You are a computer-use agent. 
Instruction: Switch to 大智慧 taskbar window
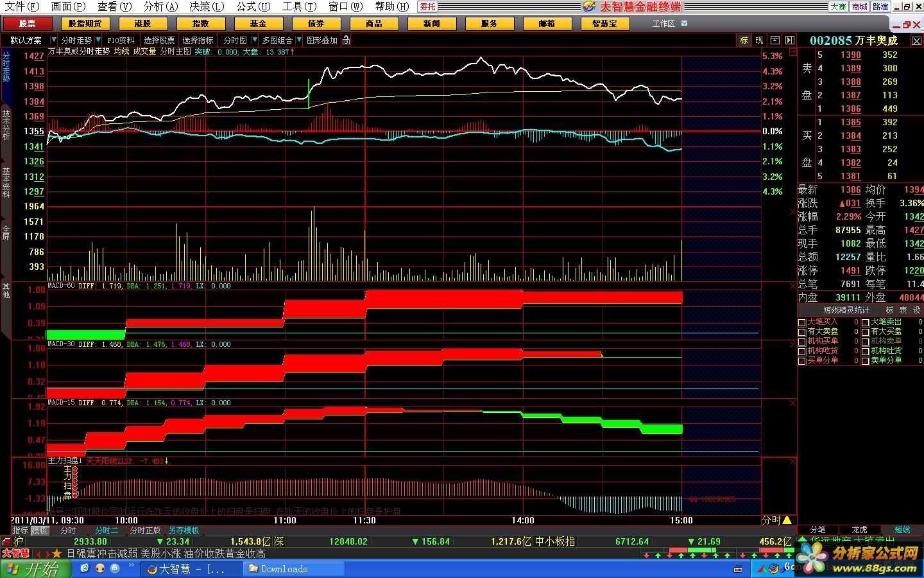pos(191,568)
